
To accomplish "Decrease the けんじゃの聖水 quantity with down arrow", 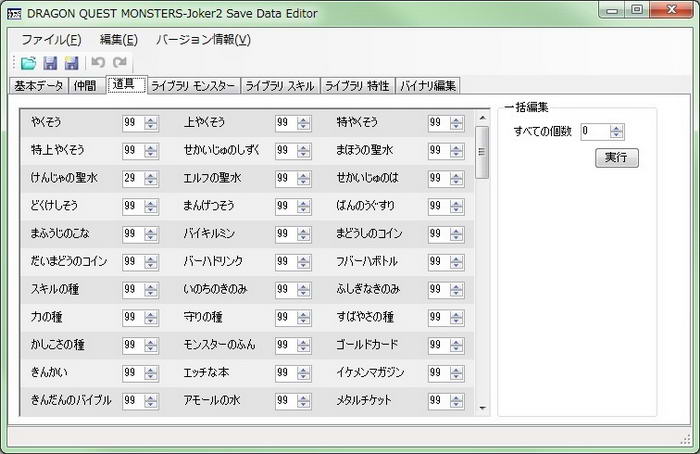I will [x=151, y=181].
